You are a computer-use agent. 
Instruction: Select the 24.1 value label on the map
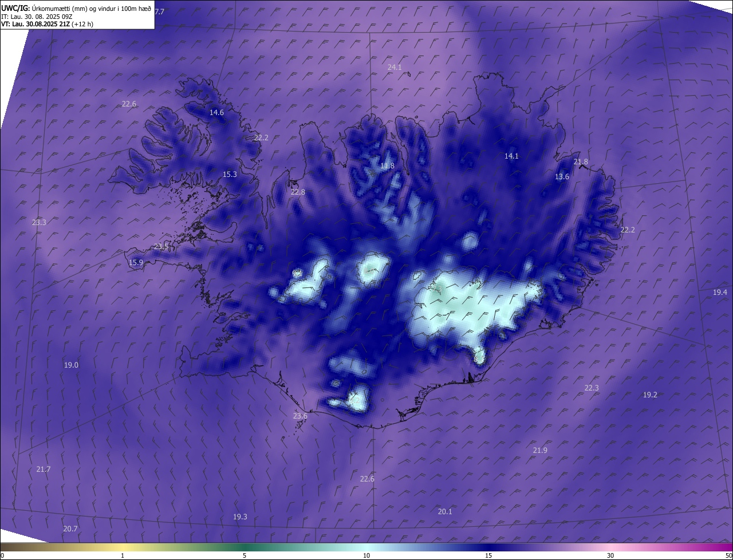[395, 68]
